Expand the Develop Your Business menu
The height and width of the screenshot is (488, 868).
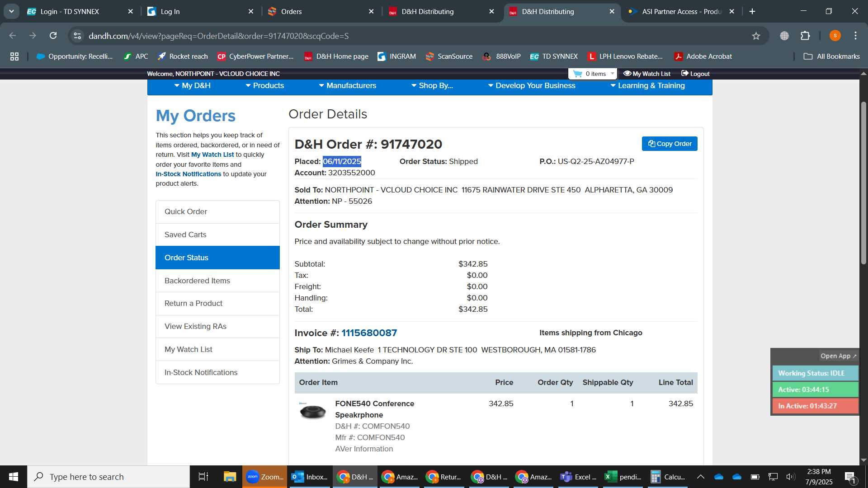pyautogui.click(x=532, y=85)
